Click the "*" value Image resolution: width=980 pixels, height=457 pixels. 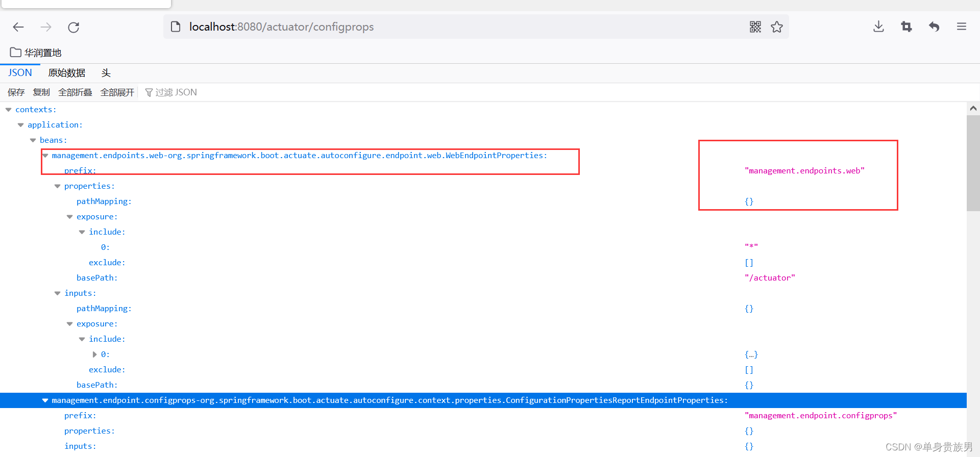coord(751,247)
